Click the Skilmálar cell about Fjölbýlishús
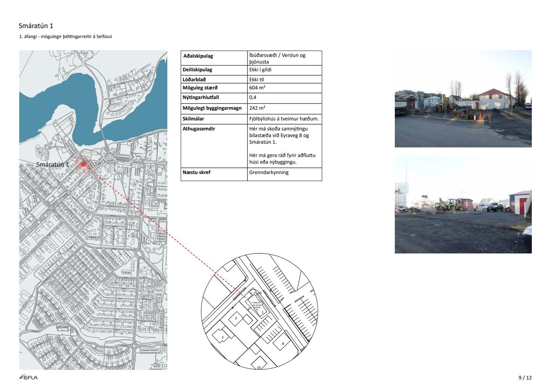This screenshot has width=554, height=392. [x=284, y=119]
